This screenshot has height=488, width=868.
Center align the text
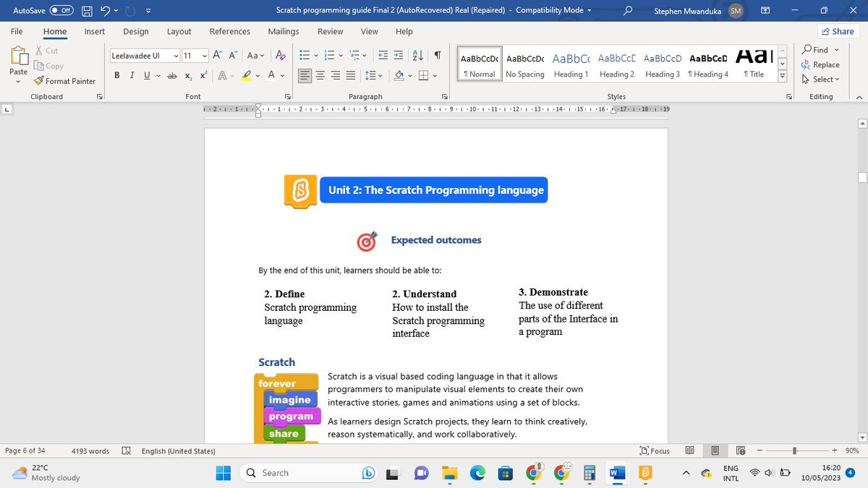pyautogui.click(x=320, y=76)
